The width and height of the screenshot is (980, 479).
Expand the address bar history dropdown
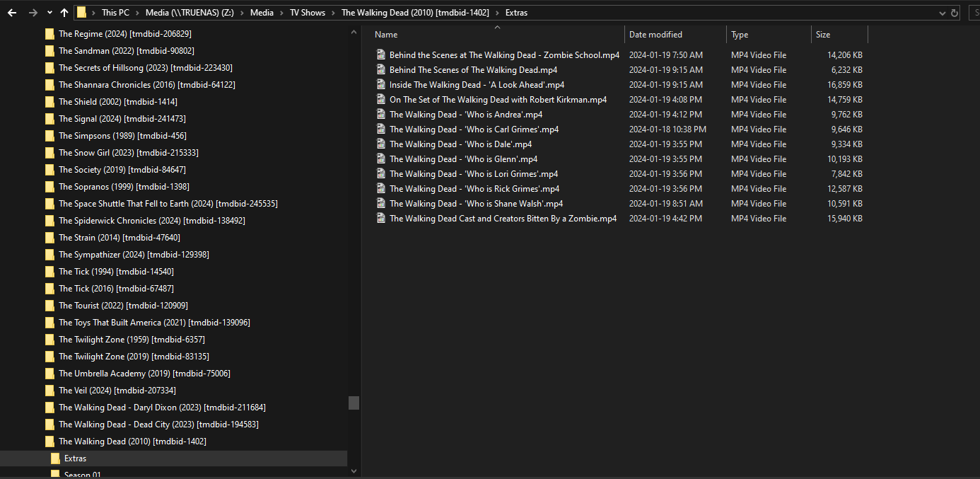click(x=942, y=13)
